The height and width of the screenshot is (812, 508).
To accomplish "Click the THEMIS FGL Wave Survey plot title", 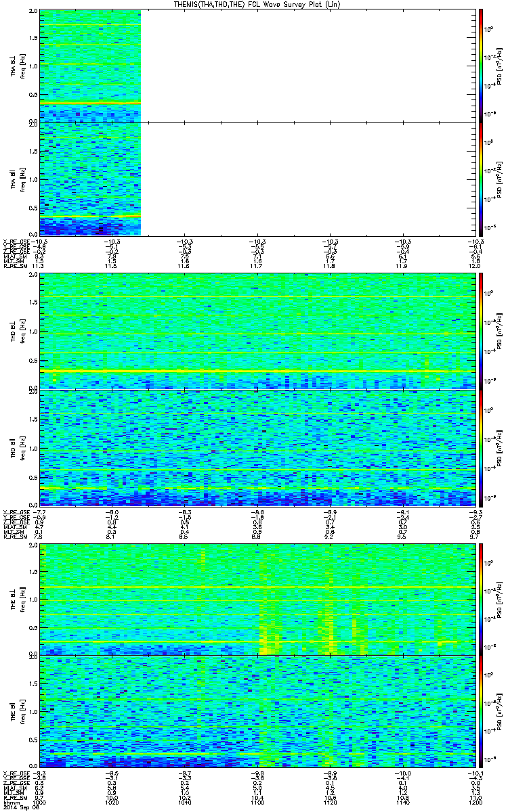I will pyautogui.click(x=254, y=5).
